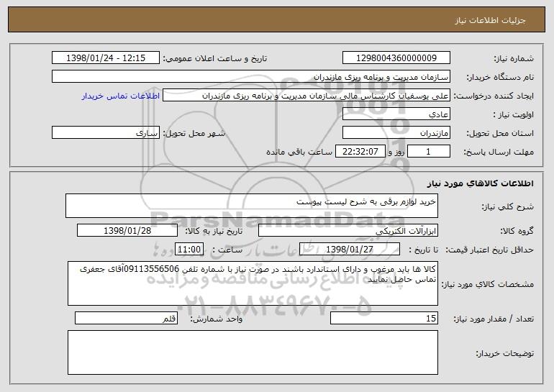Click the label ایجاد کننده درخواست
This screenshot has height=392, width=554.
click(x=494, y=96)
